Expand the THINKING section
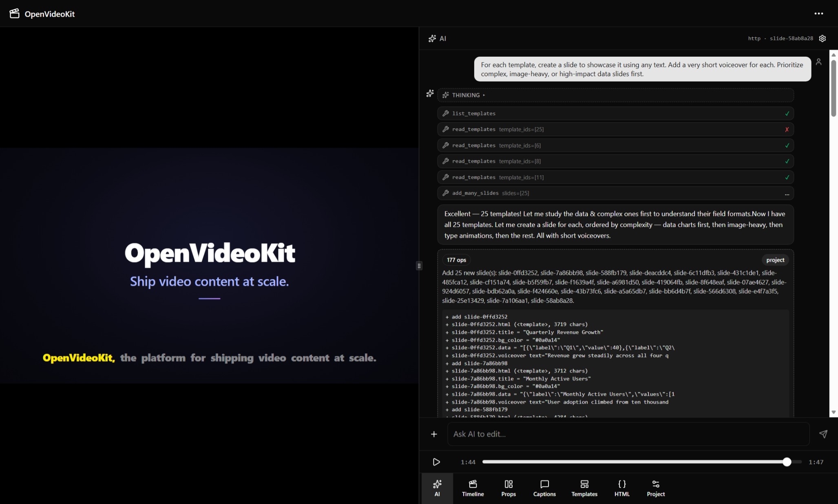The height and width of the screenshot is (504, 838). coord(615,95)
